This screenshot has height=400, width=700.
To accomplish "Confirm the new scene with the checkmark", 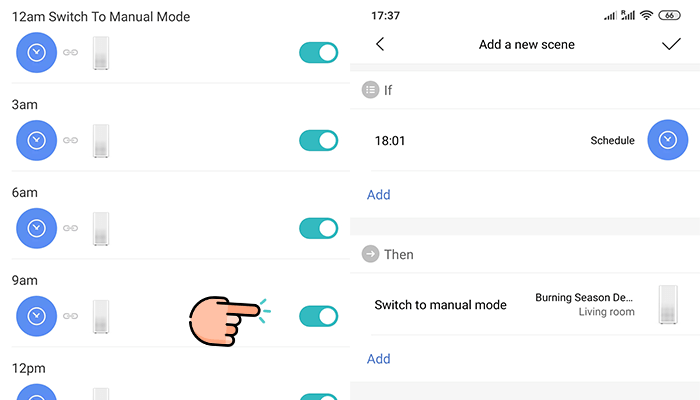I will pos(671,44).
